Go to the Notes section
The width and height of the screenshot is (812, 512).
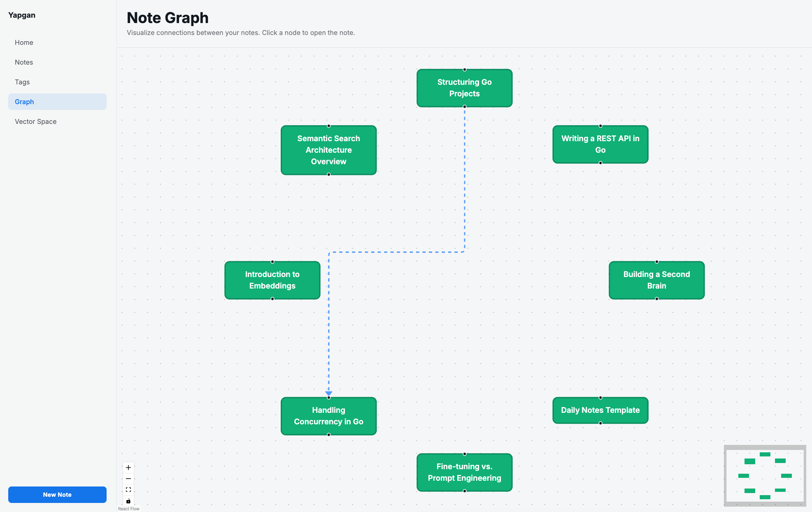click(x=24, y=62)
